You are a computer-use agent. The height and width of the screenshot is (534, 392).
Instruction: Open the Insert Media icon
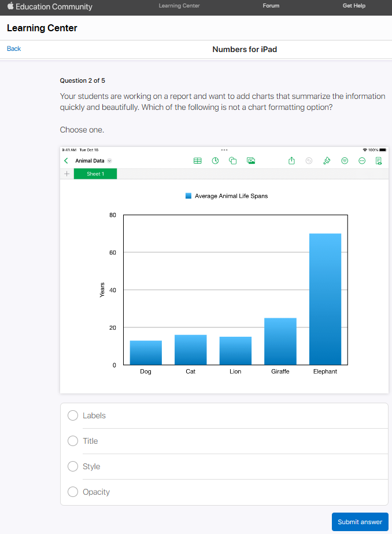(251, 161)
